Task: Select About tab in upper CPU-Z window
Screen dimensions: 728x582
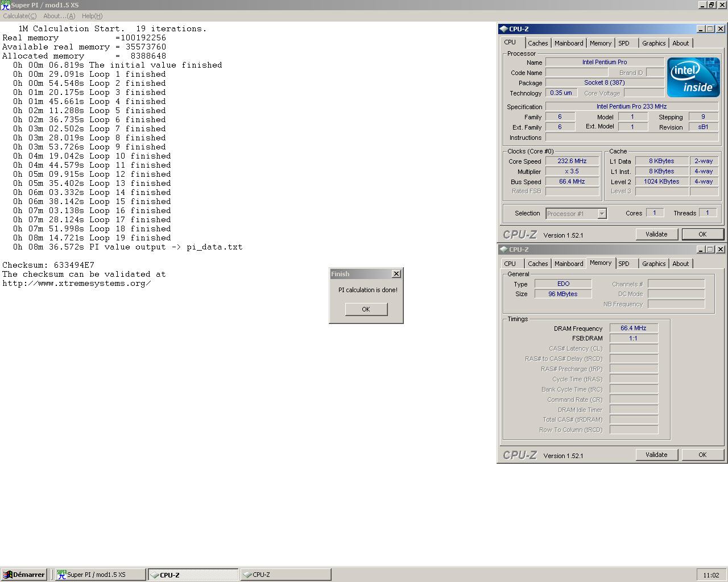Action: point(680,43)
